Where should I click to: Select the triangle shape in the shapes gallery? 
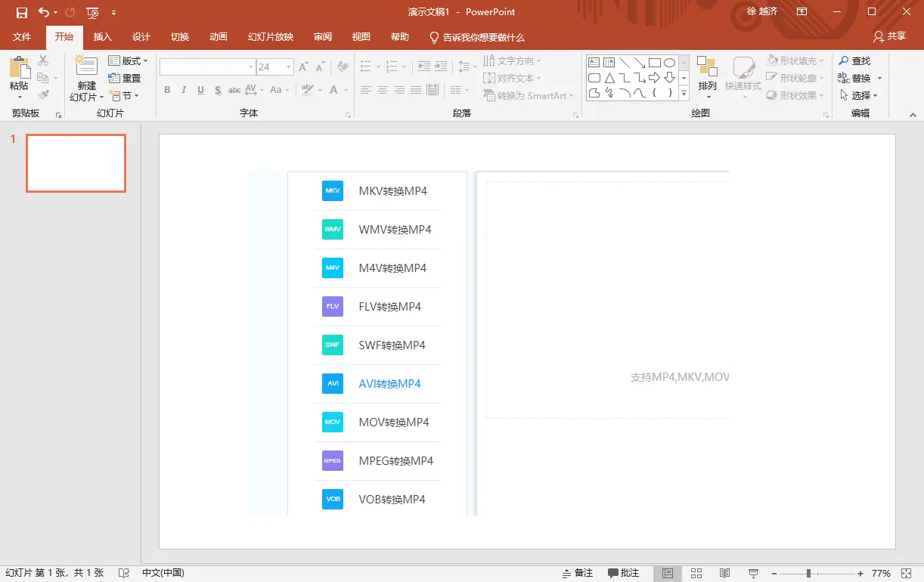tap(609, 78)
